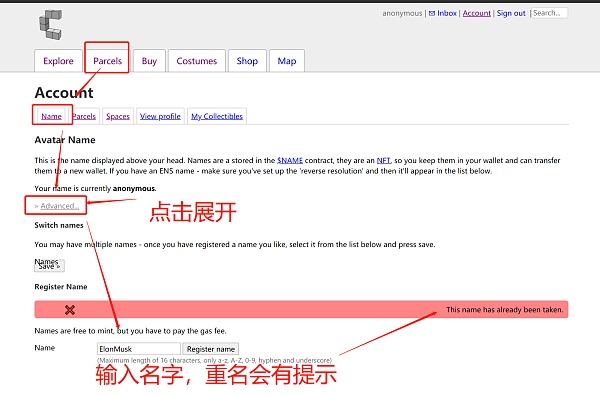Screen dimensions: 600x396
Task: Select the Name account sub-tab
Action: [x=51, y=116]
